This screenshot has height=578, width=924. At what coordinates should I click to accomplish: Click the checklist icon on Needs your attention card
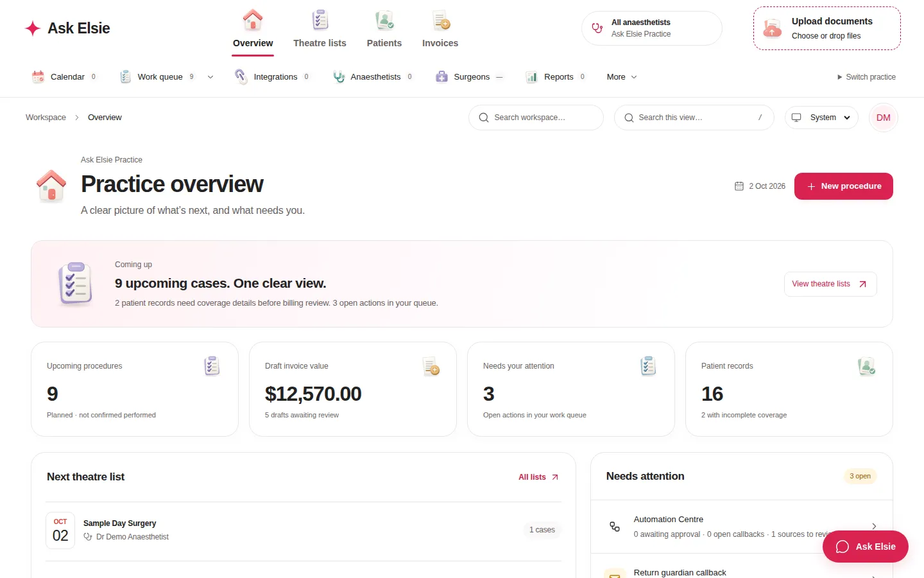[x=648, y=366]
